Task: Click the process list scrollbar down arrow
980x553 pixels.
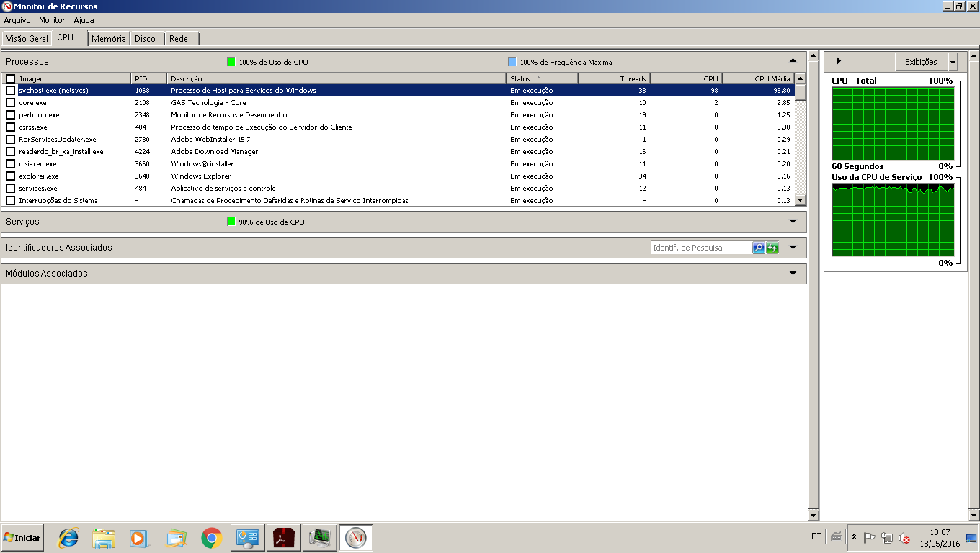Action: pyautogui.click(x=800, y=200)
